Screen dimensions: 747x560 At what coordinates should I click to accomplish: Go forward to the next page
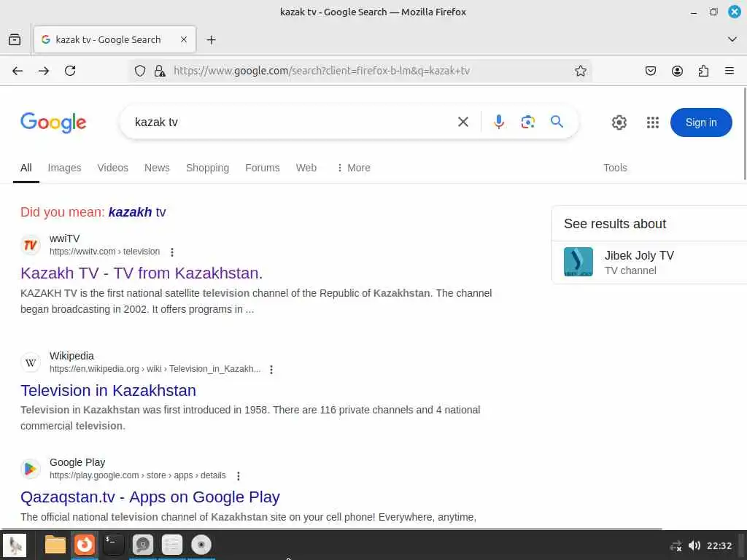[44, 71]
